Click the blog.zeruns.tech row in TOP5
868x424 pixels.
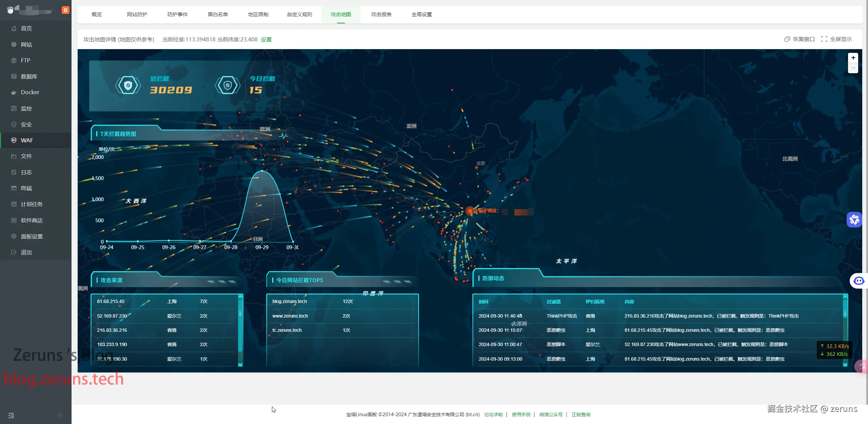[290, 301]
